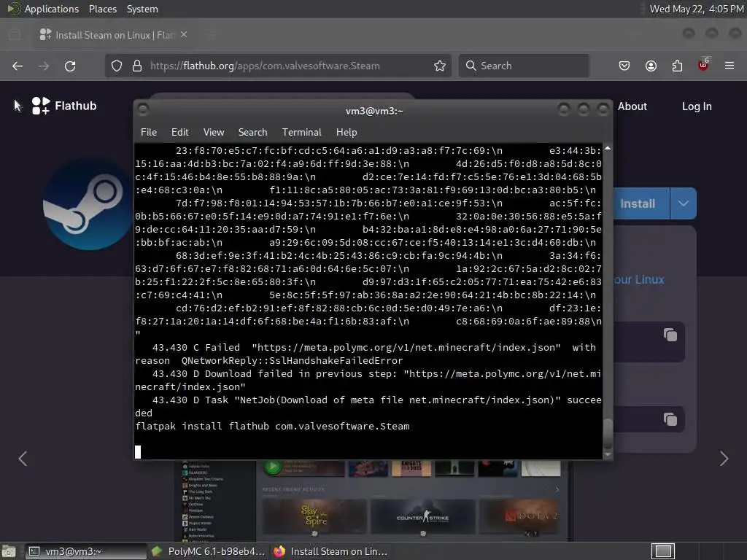Viewport: 747px width, 560px height.
Task: Click the terminal vertical scrollbar thumb
Action: [x=608, y=433]
